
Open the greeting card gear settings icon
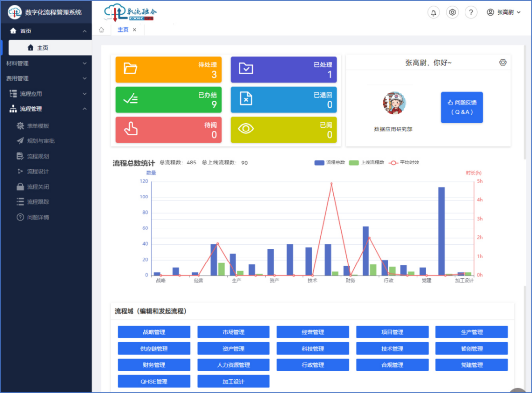tap(503, 63)
